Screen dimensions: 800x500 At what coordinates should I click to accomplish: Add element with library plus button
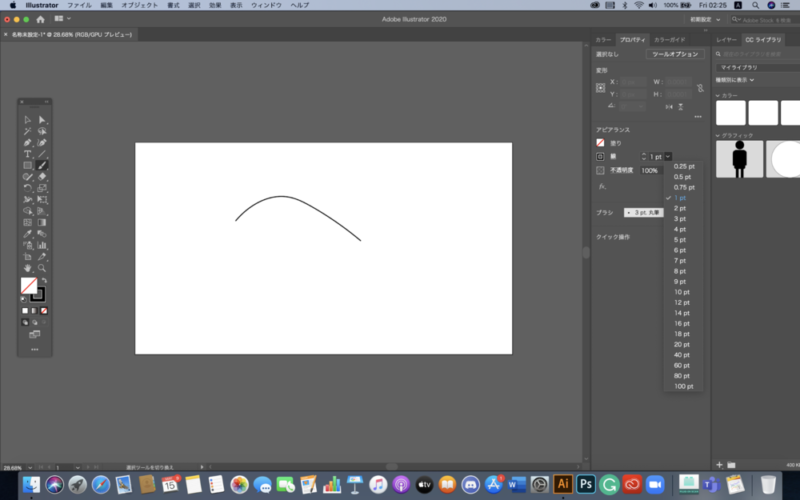click(719, 465)
